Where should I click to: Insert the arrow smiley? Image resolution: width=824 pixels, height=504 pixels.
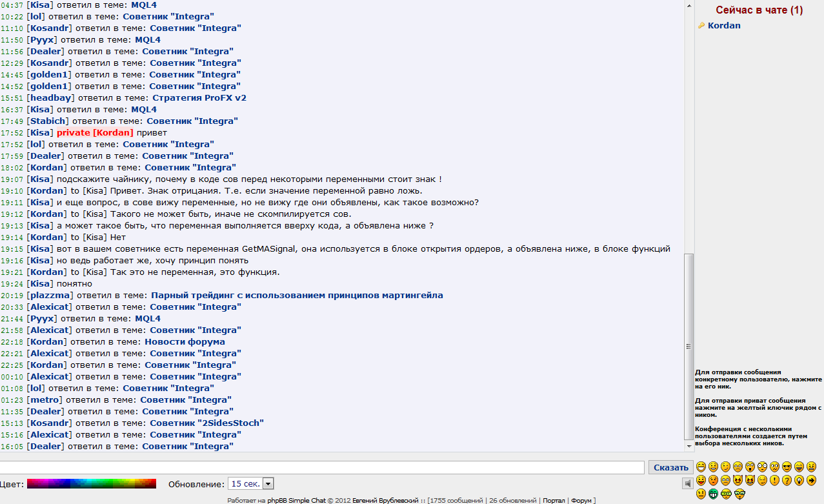click(x=811, y=480)
